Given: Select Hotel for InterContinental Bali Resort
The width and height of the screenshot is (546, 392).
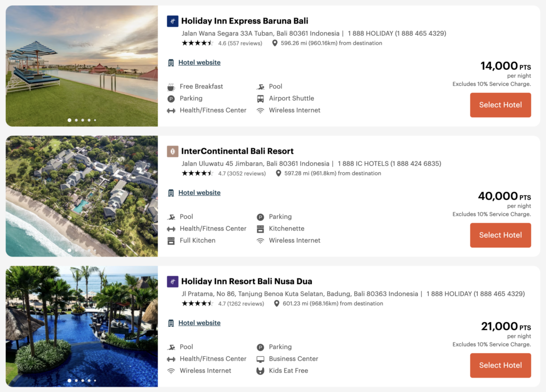Looking at the screenshot, I should [x=500, y=235].
